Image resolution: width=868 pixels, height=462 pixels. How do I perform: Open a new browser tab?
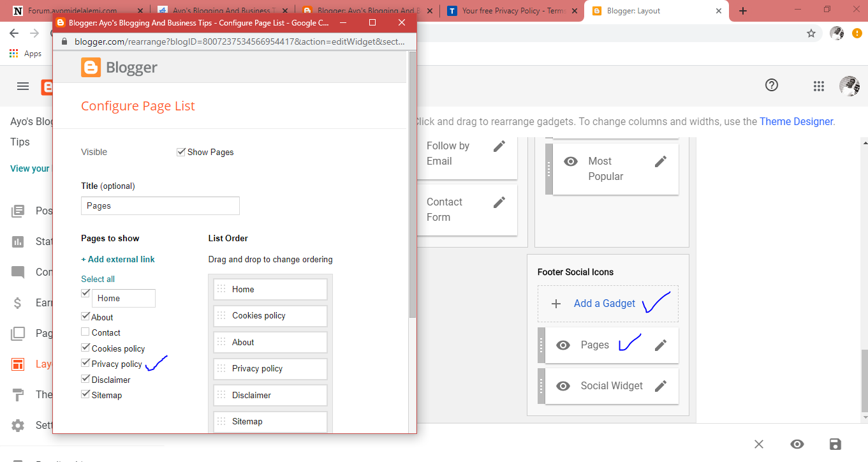point(743,11)
